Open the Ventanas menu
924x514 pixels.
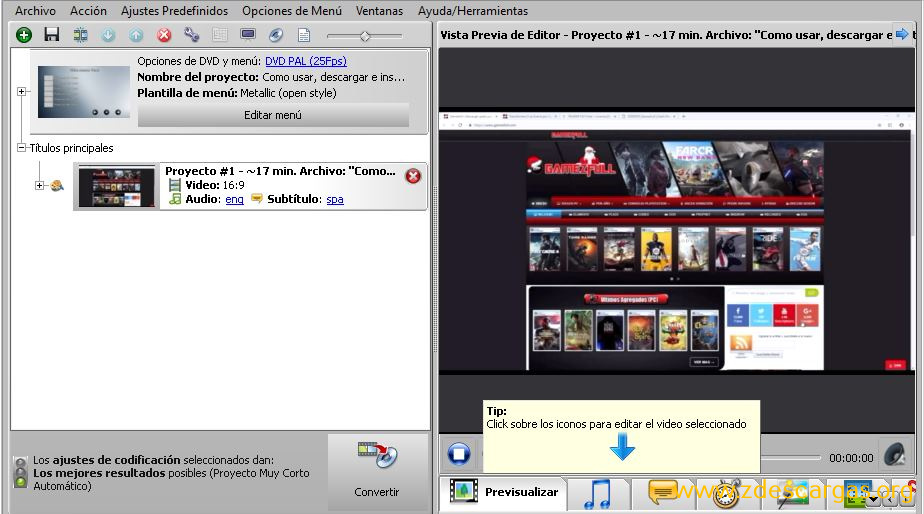[380, 11]
